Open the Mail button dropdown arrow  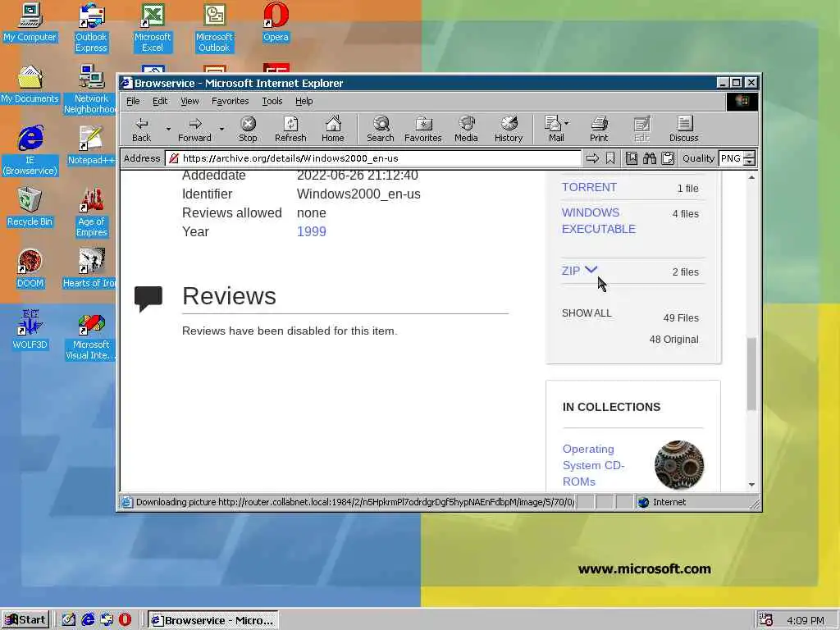pyautogui.click(x=567, y=123)
